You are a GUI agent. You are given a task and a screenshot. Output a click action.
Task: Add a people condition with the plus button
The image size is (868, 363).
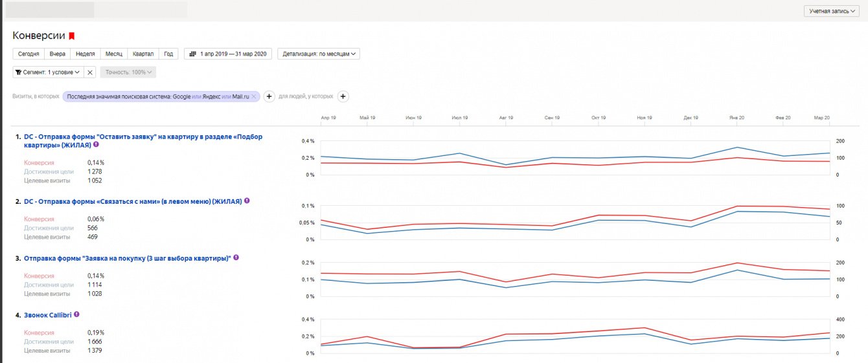coord(343,96)
